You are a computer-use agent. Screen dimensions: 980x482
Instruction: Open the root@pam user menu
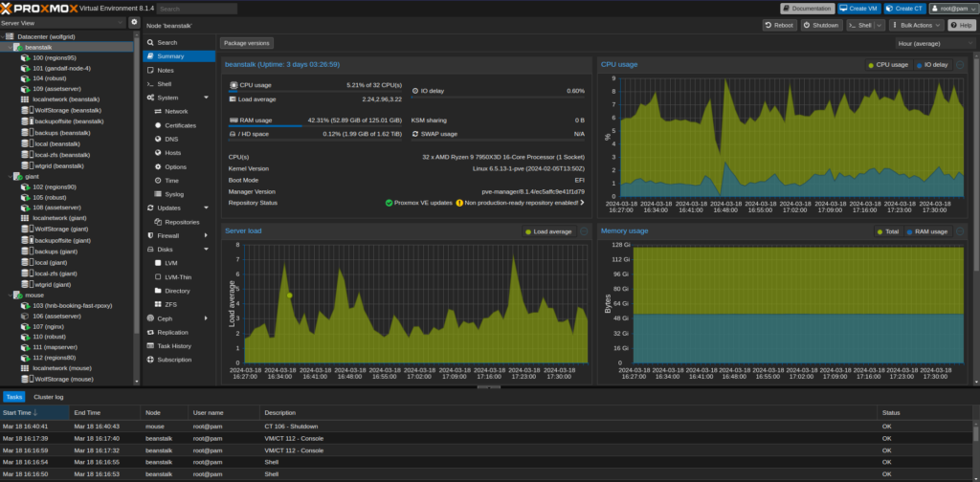point(951,8)
